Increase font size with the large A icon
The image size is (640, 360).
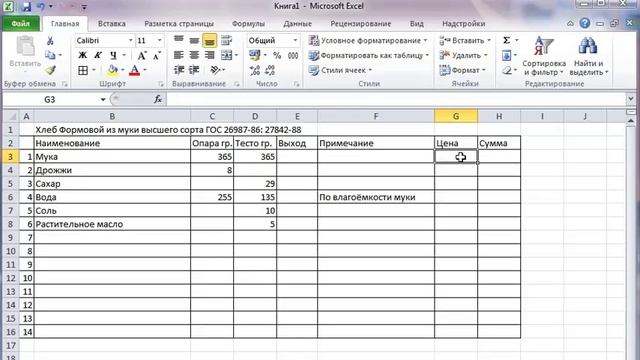click(142, 55)
